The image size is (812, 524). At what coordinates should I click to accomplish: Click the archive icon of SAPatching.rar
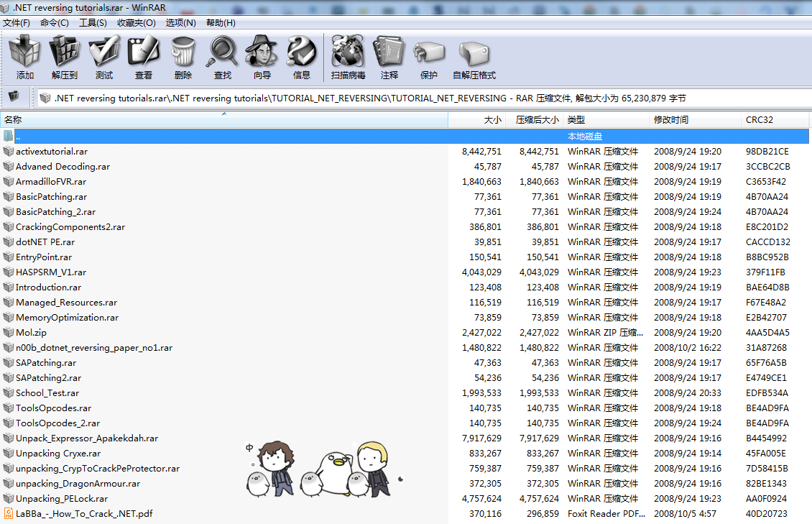point(9,362)
